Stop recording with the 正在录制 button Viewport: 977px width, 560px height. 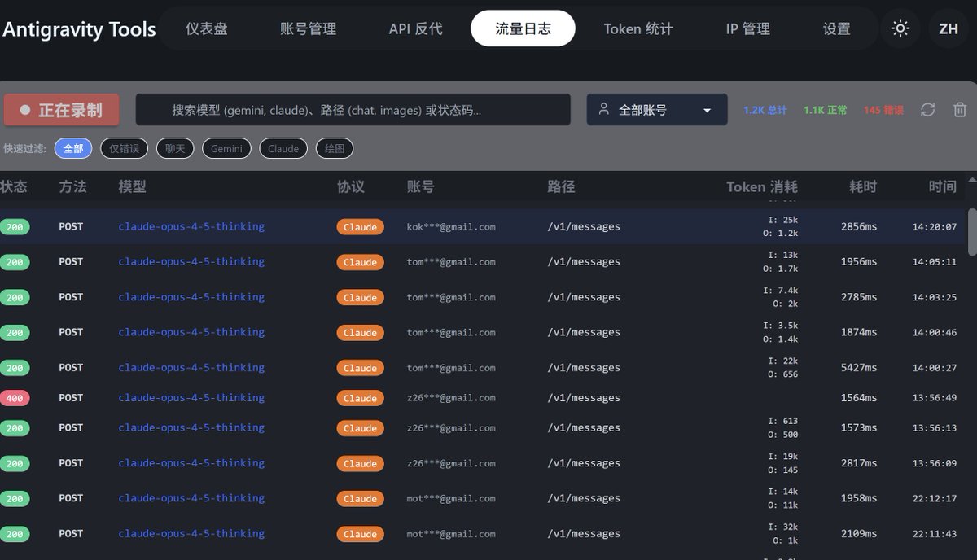(61, 110)
